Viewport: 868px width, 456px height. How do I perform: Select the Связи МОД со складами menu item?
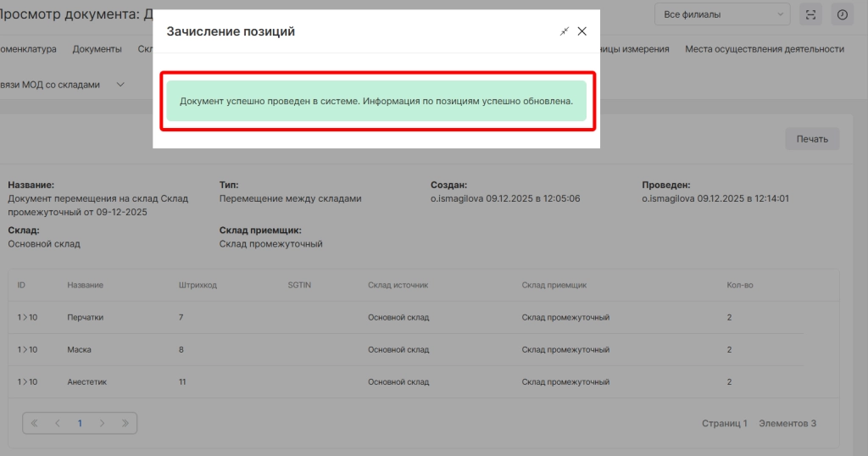(x=51, y=85)
